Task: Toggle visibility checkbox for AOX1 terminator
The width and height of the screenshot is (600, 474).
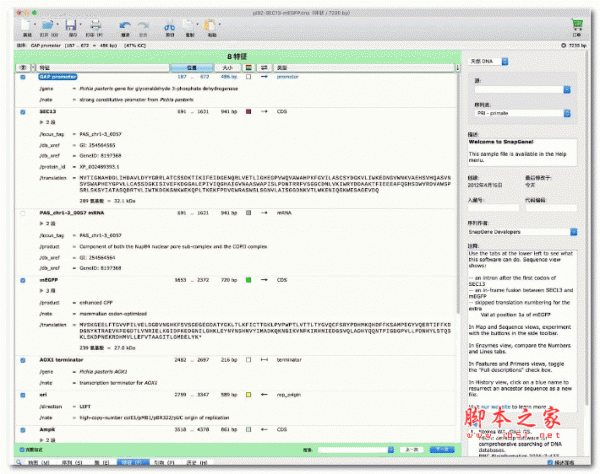Action: tap(23, 360)
